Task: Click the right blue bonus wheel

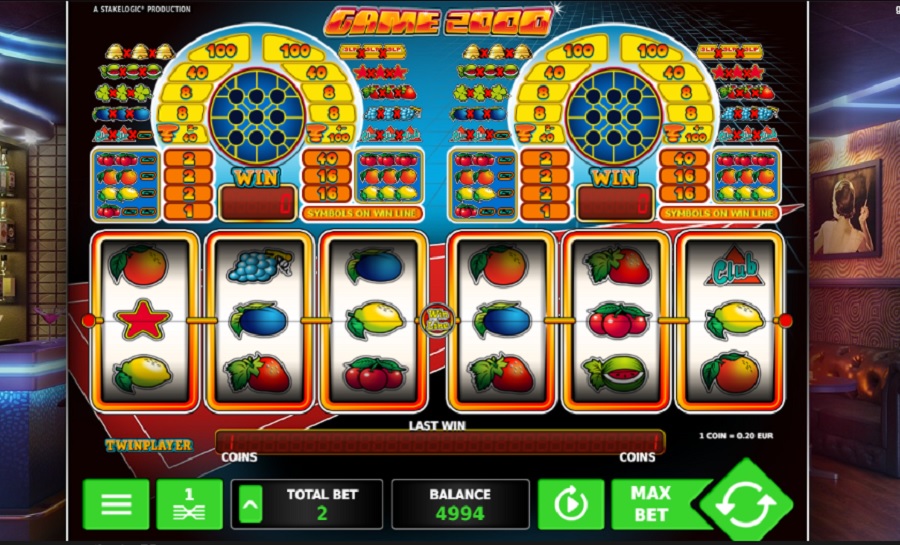Action: pyautogui.click(x=614, y=117)
